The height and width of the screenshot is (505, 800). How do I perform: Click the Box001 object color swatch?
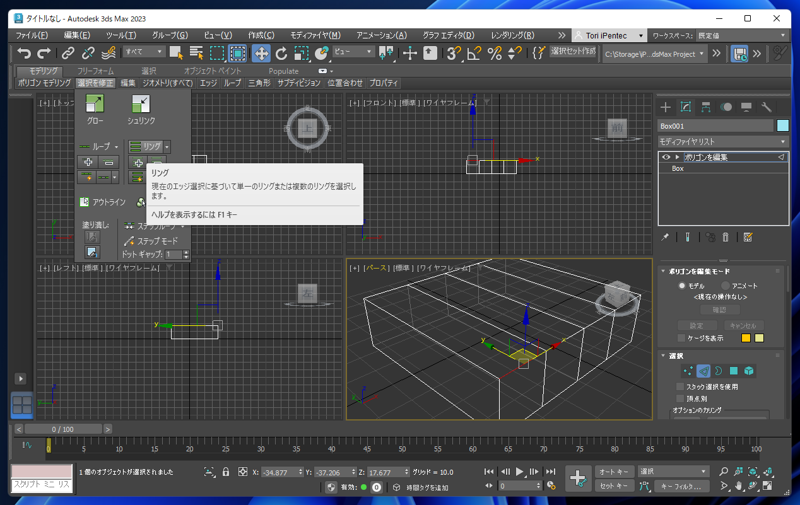(783, 125)
